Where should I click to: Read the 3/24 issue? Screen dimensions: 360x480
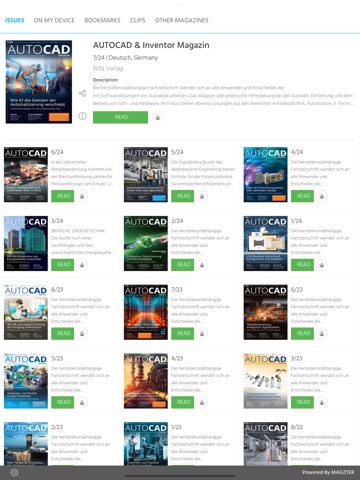[x=63, y=265]
